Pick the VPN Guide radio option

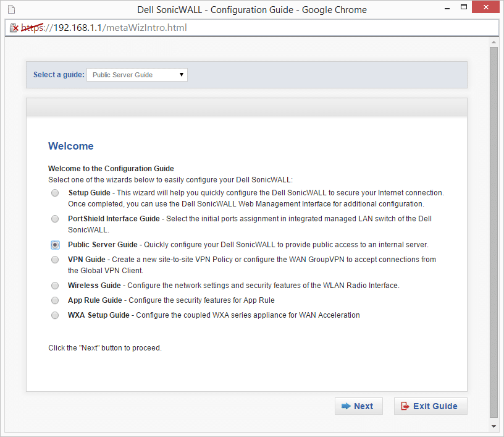(x=55, y=260)
